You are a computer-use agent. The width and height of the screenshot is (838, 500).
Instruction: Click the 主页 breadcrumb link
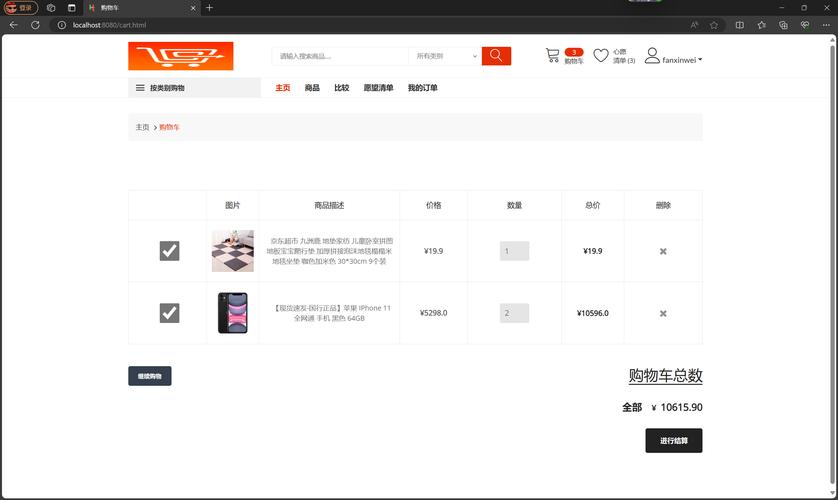pyautogui.click(x=142, y=127)
